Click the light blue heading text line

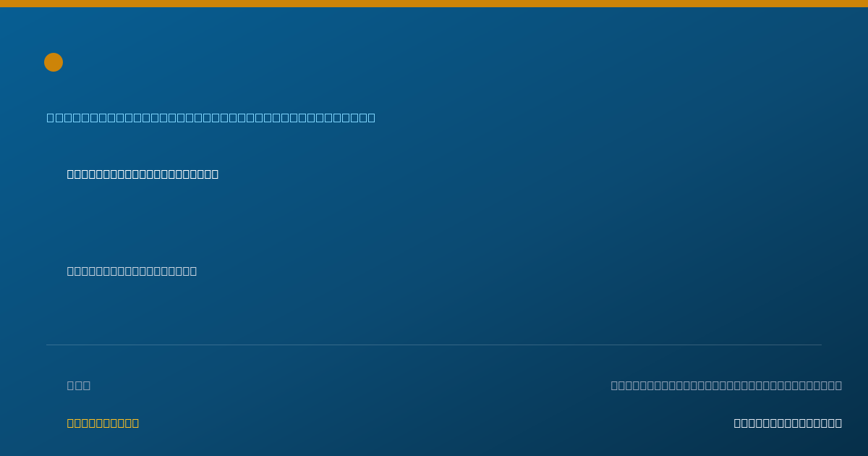[x=211, y=117]
